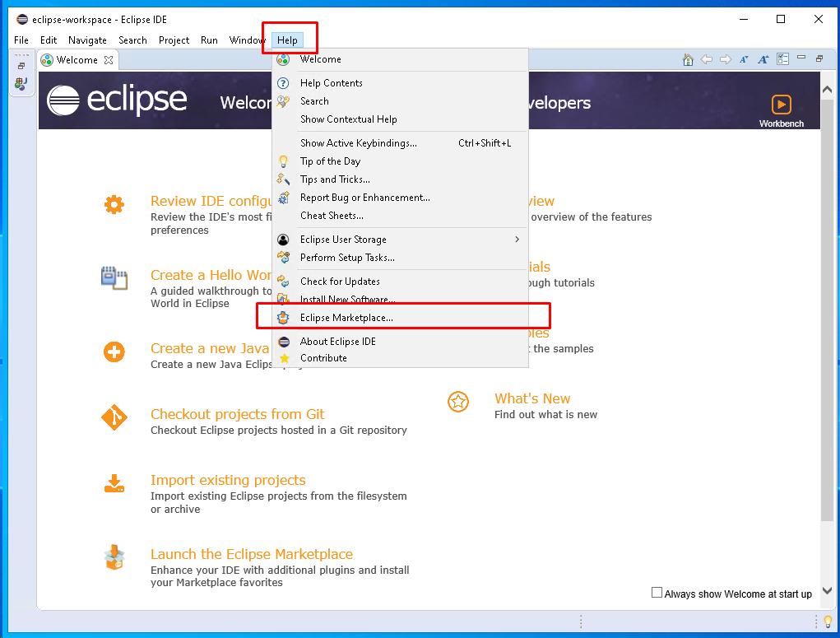Click the customize page icon
The image size is (840, 638).
(782, 59)
